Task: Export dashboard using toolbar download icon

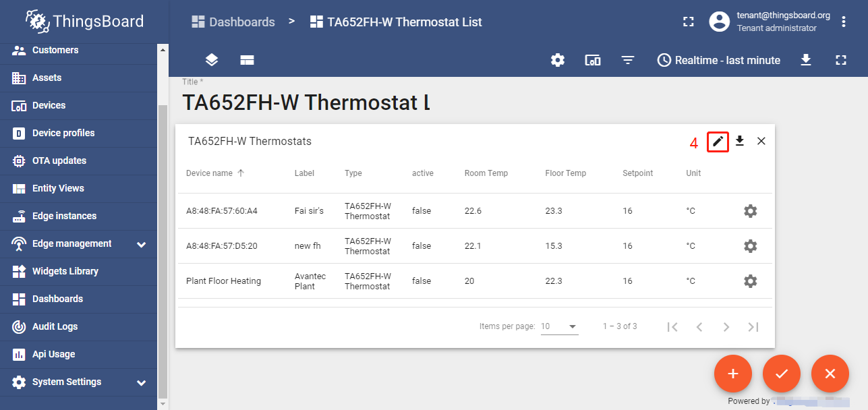Action: (805, 60)
